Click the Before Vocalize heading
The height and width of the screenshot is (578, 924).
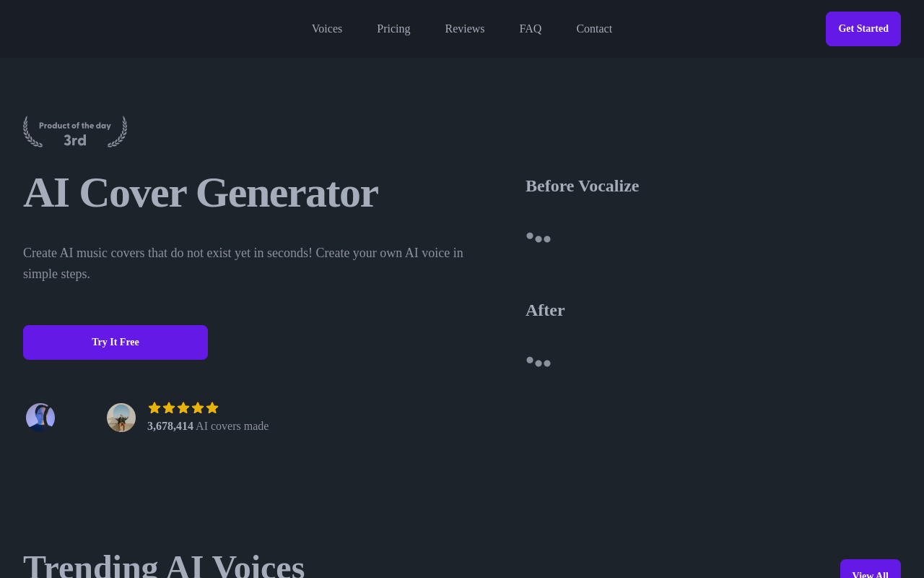(x=583, y=186)
